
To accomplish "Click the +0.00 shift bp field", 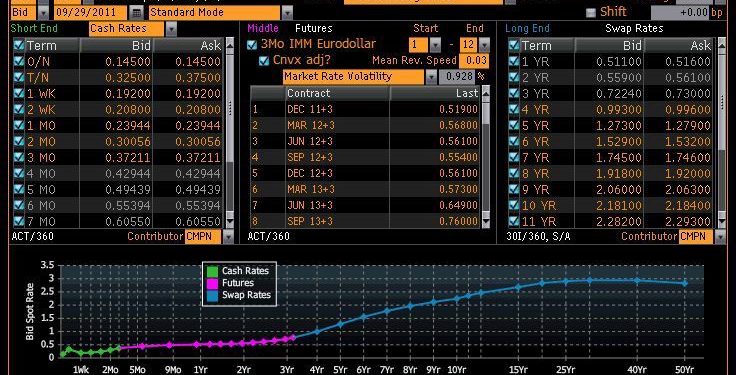I will pyautogui.click(x=680, y=13).
